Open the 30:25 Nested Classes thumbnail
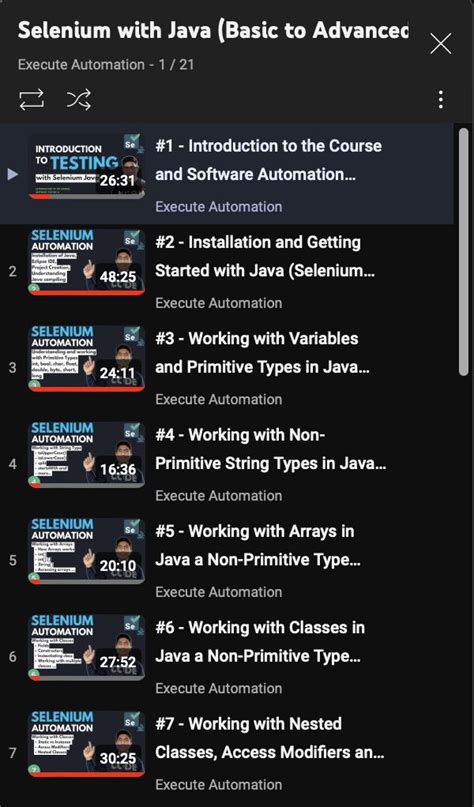 [x=86, y=743]
